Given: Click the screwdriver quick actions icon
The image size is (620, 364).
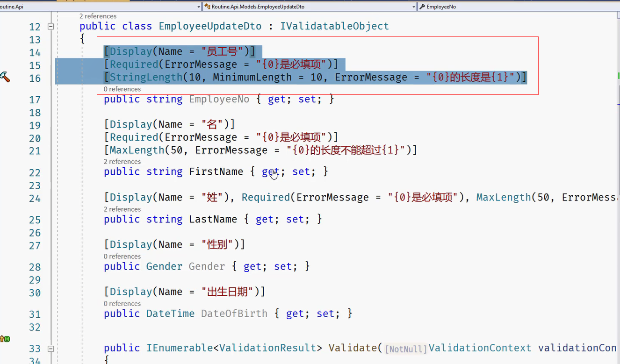Looking at the screenshot, I should [x=5, y=77].
